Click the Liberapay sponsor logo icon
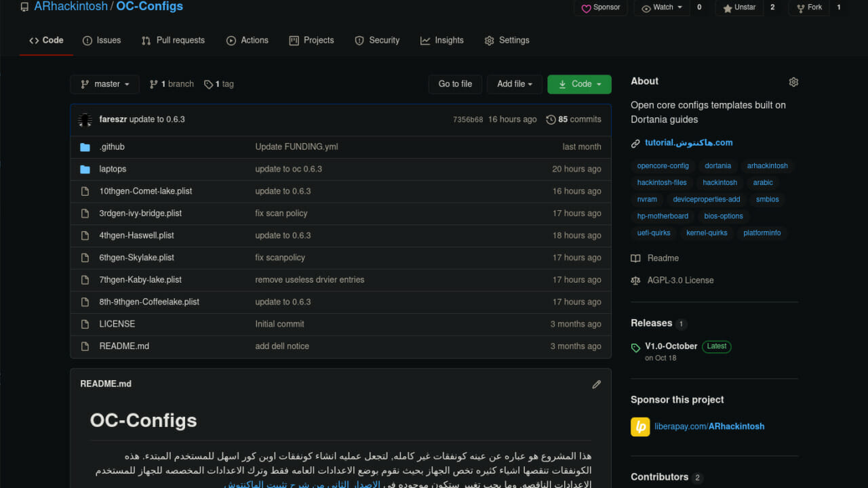Screen dimensions: 868x488 coord(639,426)
